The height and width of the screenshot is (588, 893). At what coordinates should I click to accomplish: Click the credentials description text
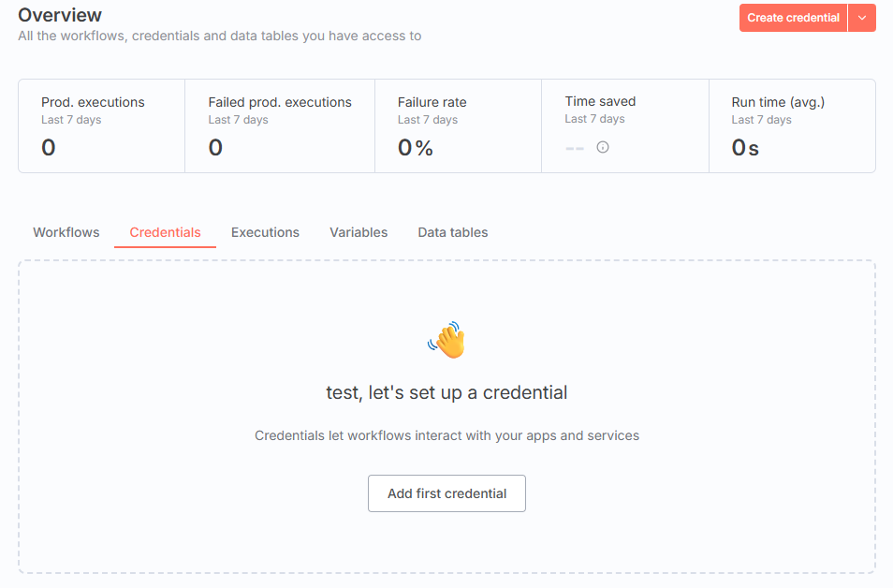[446, 435]
